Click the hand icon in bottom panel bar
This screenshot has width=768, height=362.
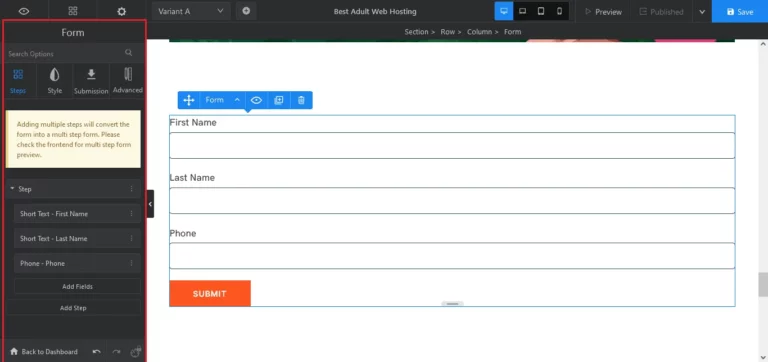[x=136, y=351]
